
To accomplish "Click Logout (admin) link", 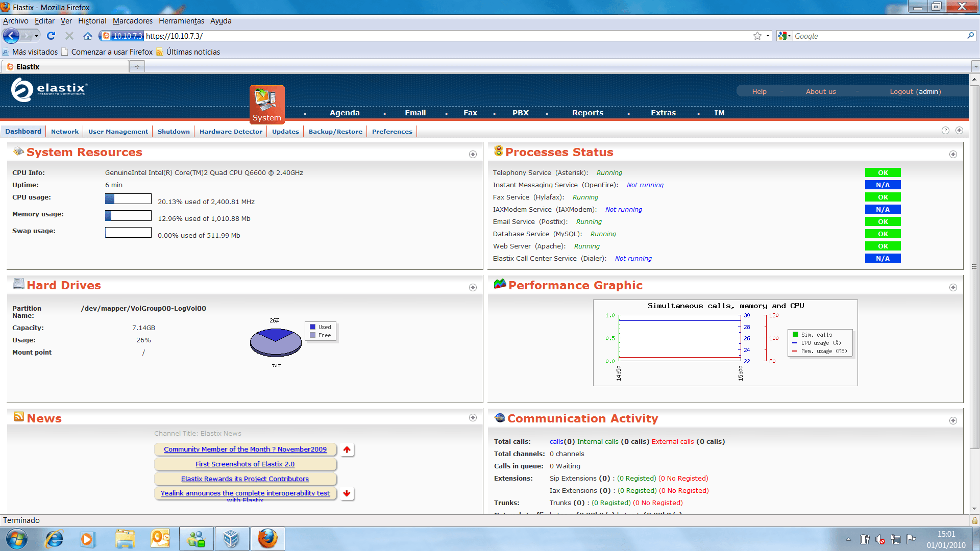I will [915, 91].
